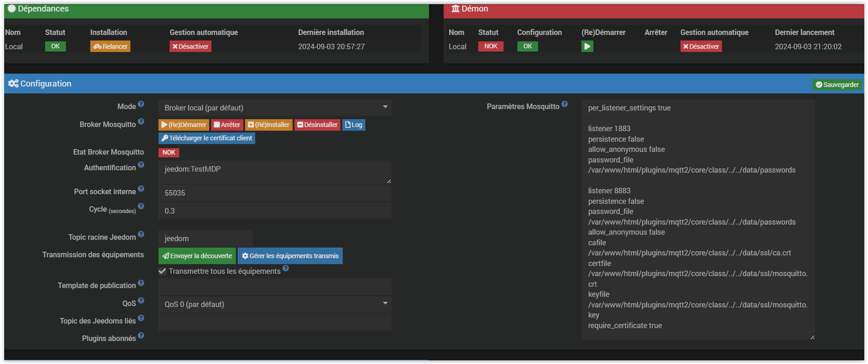Click the Port socket interne field
868x364 pixels.
[x=275, y=193]
